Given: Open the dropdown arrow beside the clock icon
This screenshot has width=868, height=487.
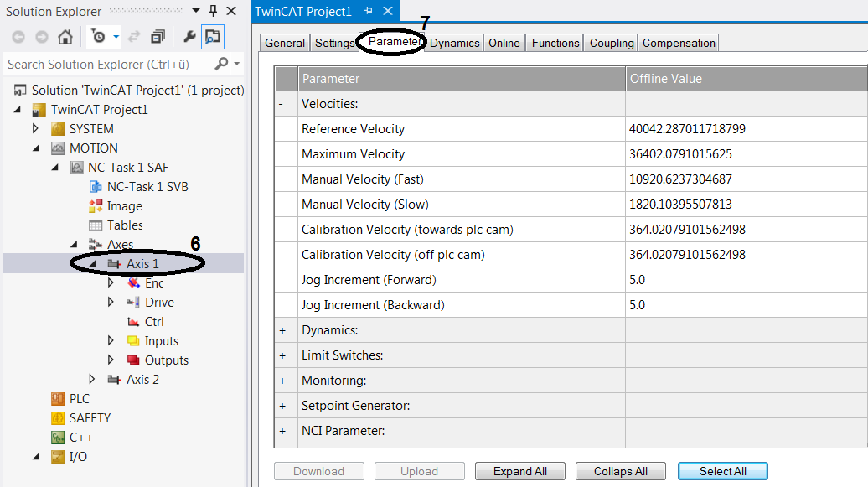Looking at the screenshot, I should tap(116, 37).
